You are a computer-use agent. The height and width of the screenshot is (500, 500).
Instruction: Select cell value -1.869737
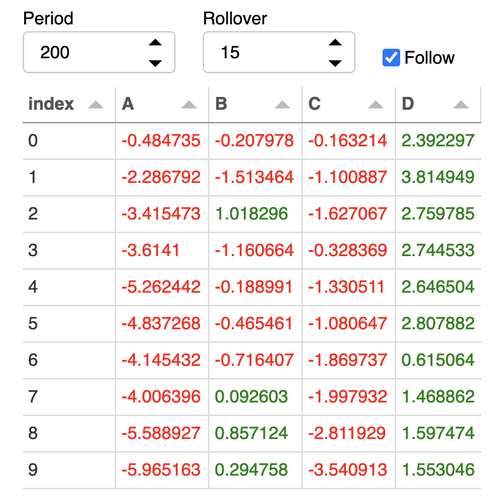point(348,360)
